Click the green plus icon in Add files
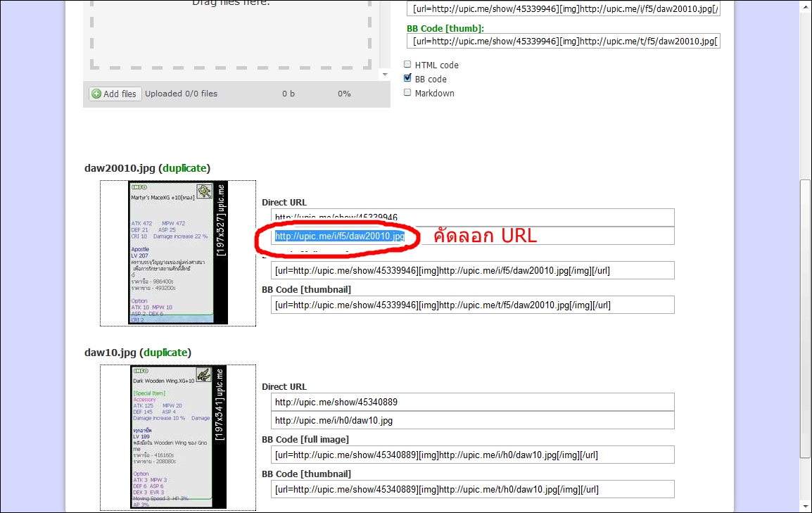812x513 pixels. click(x=96, y=94)
